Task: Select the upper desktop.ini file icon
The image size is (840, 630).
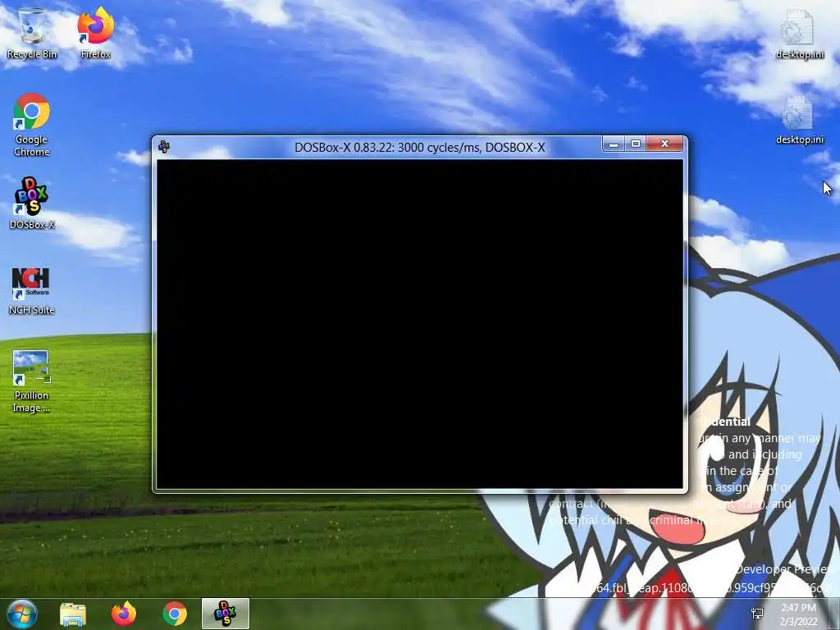Action: tap(799, 33)
